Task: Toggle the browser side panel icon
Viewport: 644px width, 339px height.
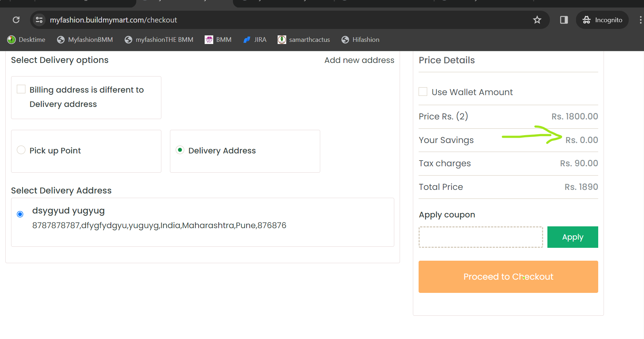Action: [564, 20]
